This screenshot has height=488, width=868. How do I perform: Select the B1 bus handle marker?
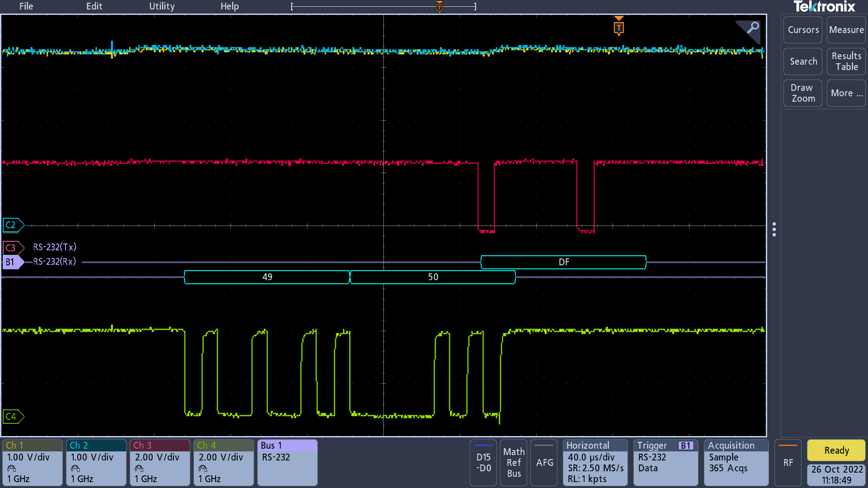(12, 262)
